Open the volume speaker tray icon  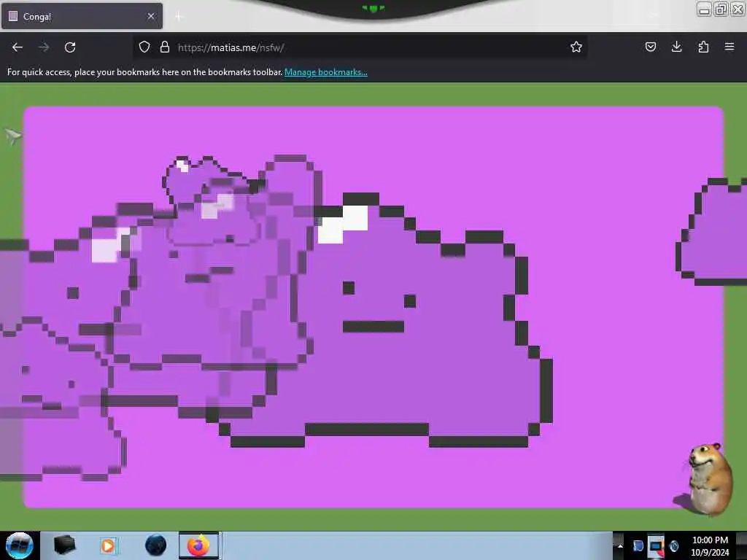674,545
